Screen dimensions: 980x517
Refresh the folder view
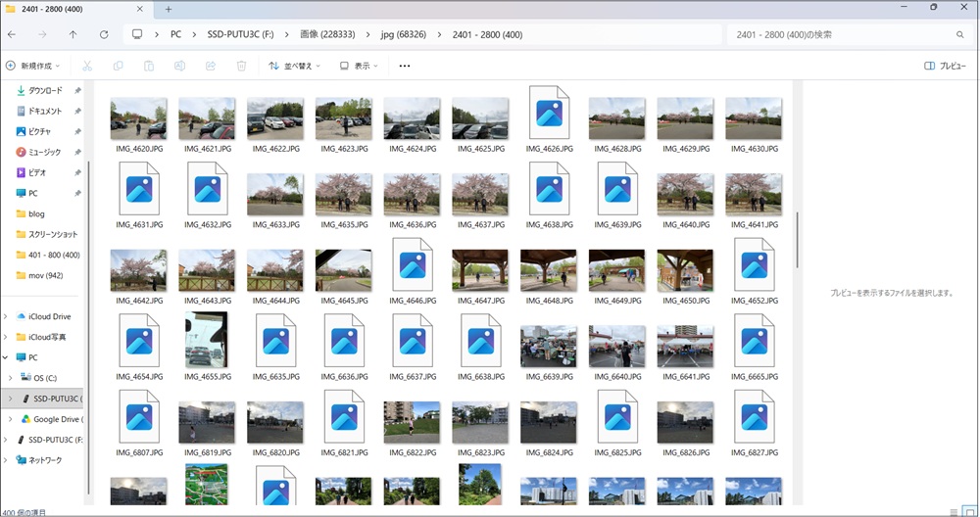pyautogui.click(x=104, y=34)
